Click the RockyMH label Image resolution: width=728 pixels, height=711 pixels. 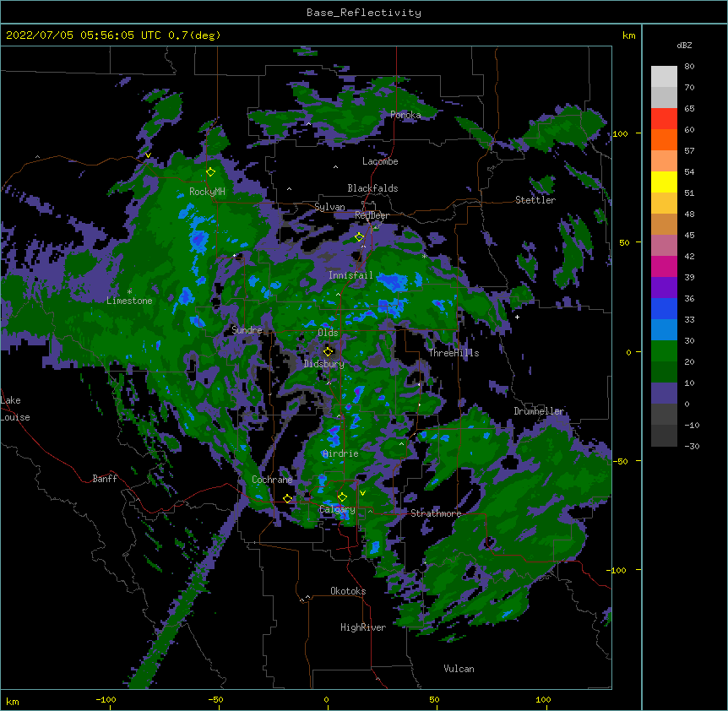click(207, 192)
